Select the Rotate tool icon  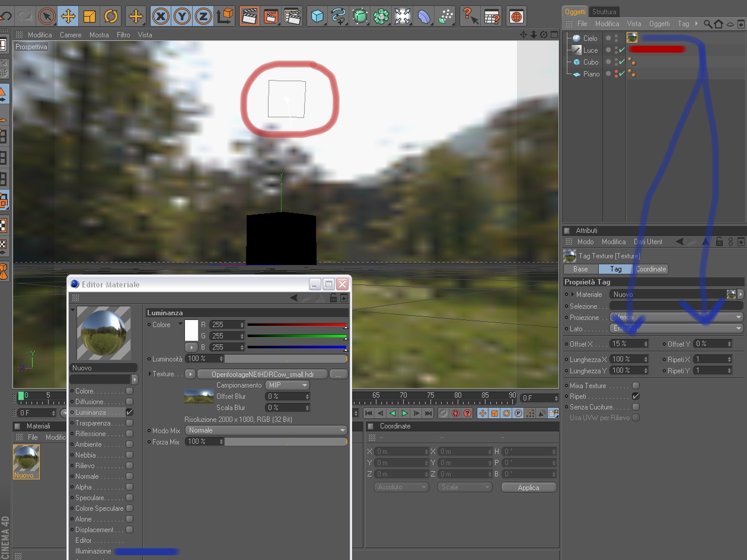[x=110, y=16]
